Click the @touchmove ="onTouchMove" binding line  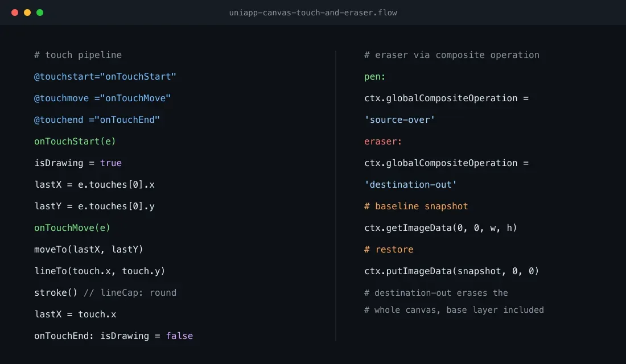point(102,98)
